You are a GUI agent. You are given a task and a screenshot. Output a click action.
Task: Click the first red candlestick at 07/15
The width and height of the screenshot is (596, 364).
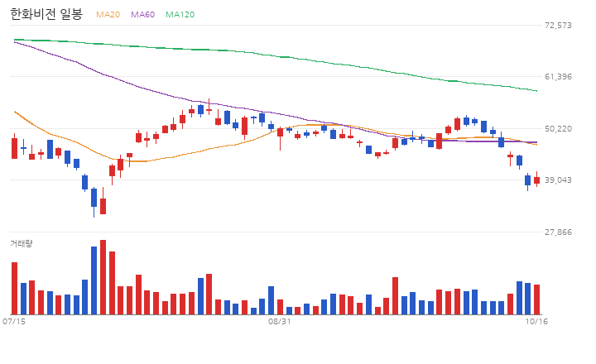coord(14,148)
